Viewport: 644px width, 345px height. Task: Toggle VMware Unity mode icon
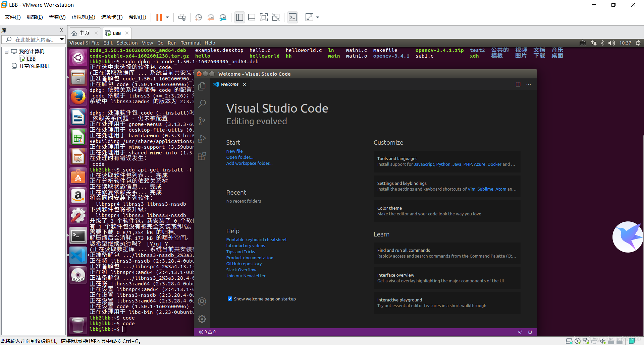coord(276,17)
